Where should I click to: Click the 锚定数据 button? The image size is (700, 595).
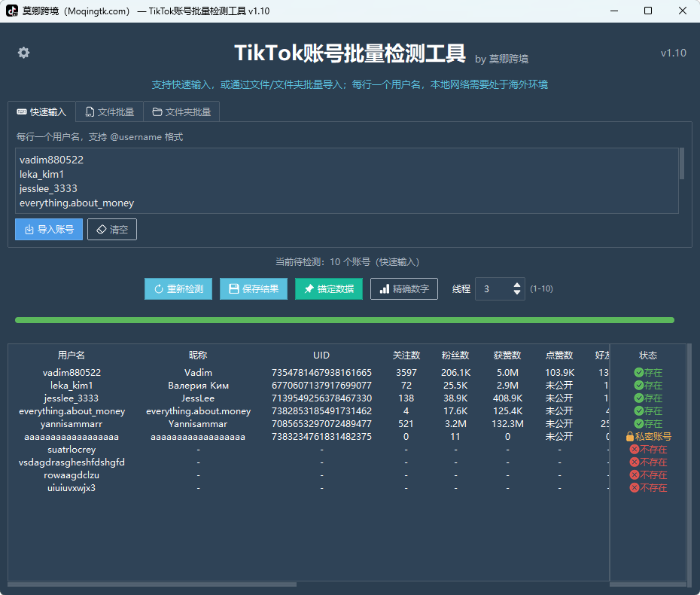click(329, 289)
